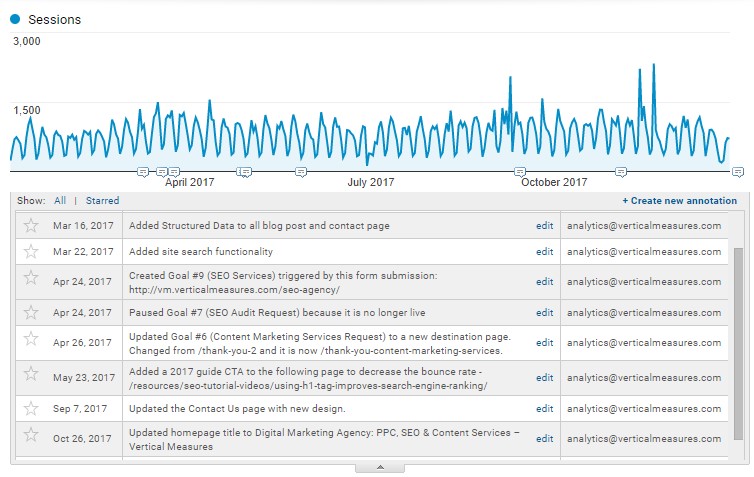Click the vm.verticalmeasures.com/seo-agency/ URL text
The width and height of the screenshot is (754, 477).
[234, 290]
